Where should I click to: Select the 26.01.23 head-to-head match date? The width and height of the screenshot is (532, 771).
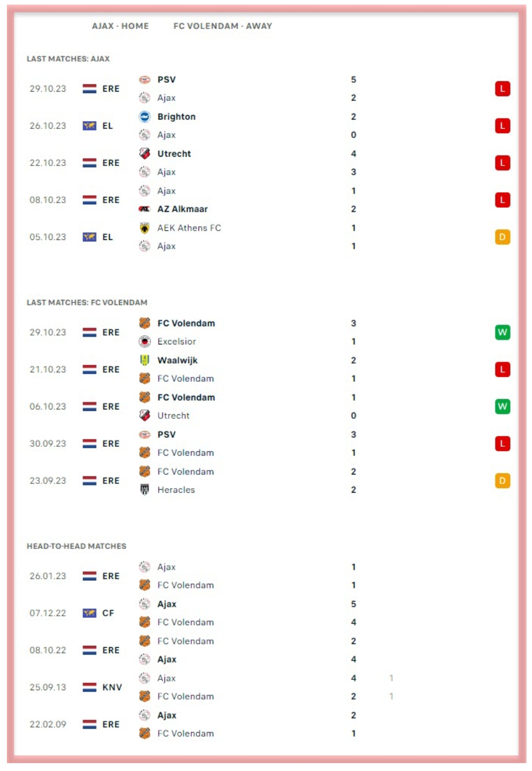(x=48, y=576)
